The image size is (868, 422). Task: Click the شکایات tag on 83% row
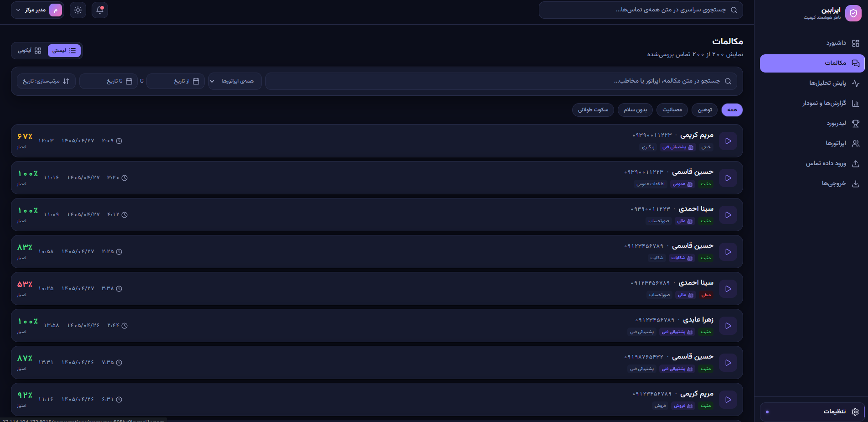pyautogui.click(x=682, y=258)
